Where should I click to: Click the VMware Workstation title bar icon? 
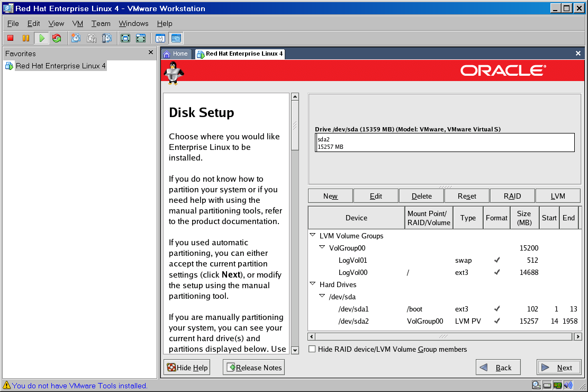click(8, 8)
